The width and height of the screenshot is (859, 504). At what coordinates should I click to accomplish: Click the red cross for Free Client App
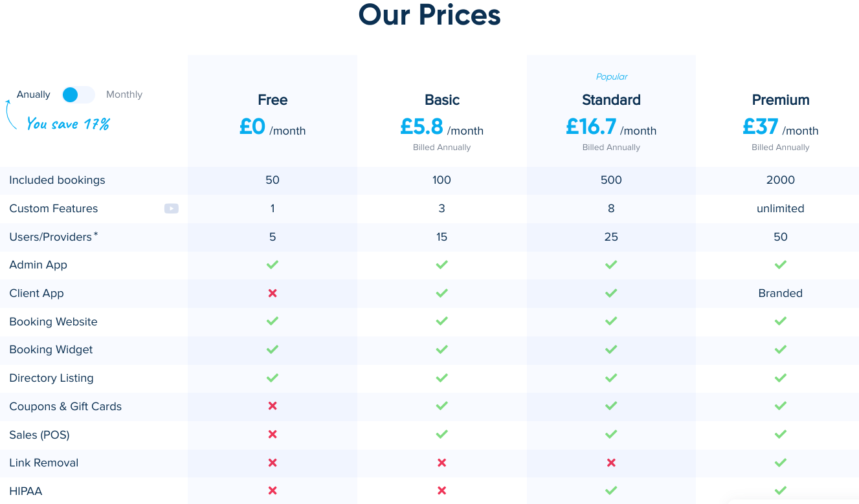[x=273, y=293]
